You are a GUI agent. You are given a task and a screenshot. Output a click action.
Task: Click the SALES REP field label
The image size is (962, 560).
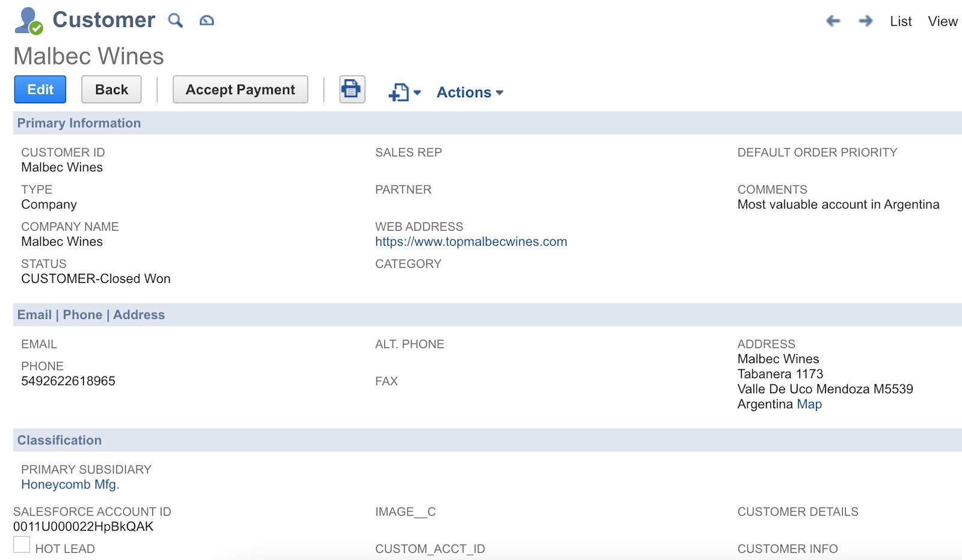pyautogui.click(x=408, y=153)
